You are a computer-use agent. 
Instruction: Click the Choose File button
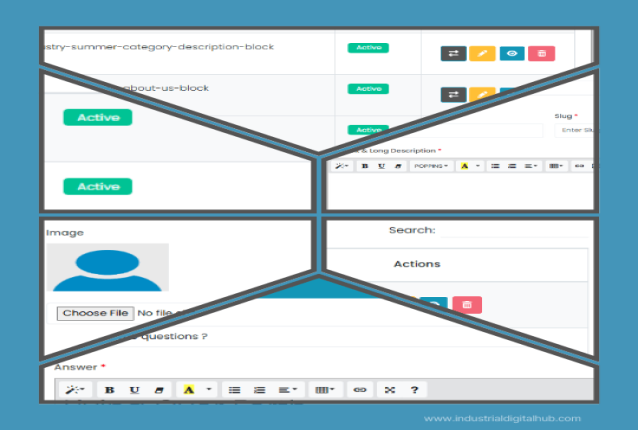pyautogui.click(x=95, y=313)
